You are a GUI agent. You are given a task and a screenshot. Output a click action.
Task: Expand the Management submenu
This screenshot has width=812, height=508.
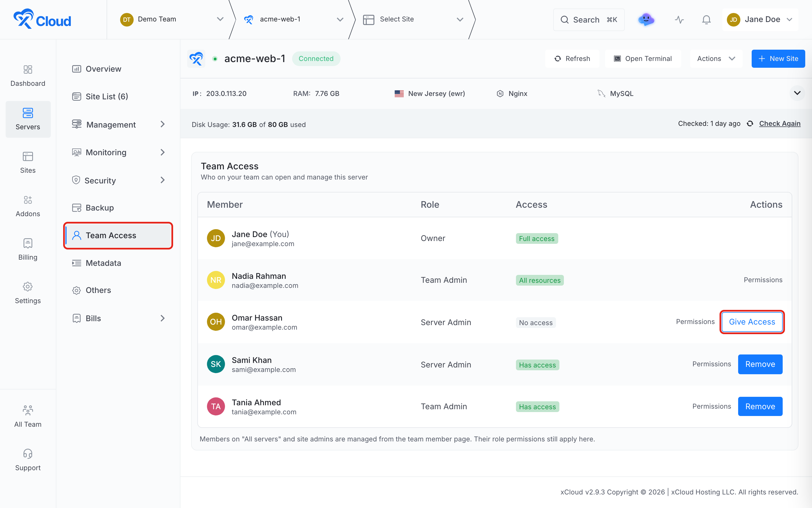163,124
